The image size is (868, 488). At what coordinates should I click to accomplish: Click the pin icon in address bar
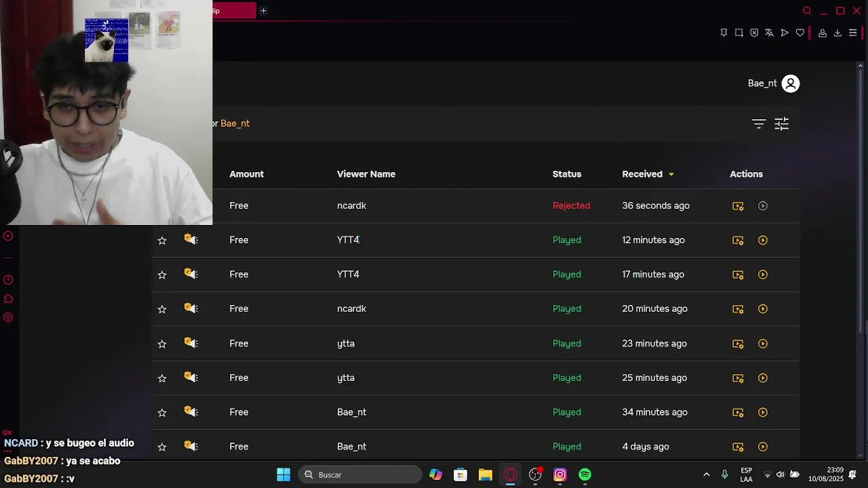[724, 33]
